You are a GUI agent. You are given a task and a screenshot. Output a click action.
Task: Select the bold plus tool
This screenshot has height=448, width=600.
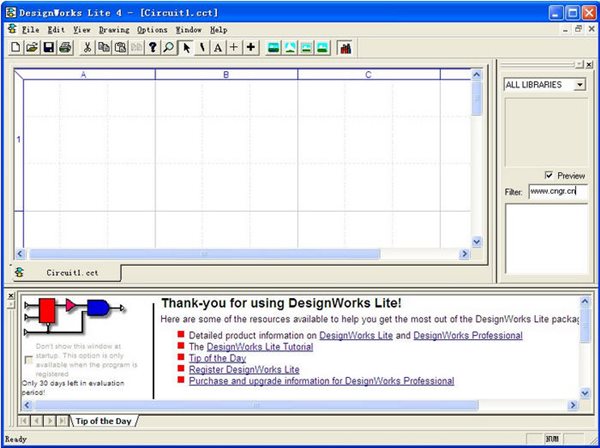[x=251, y=47]
